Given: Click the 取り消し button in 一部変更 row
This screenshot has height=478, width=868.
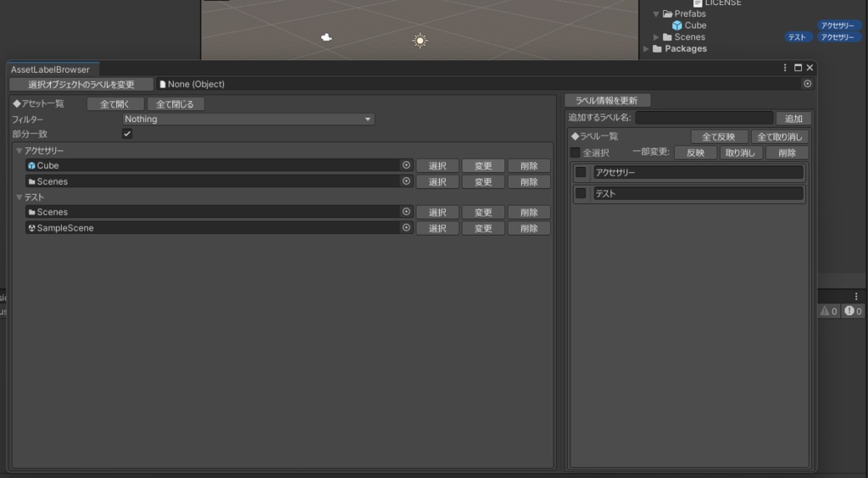Looking at the screenshot, I should tap(741, 153).
